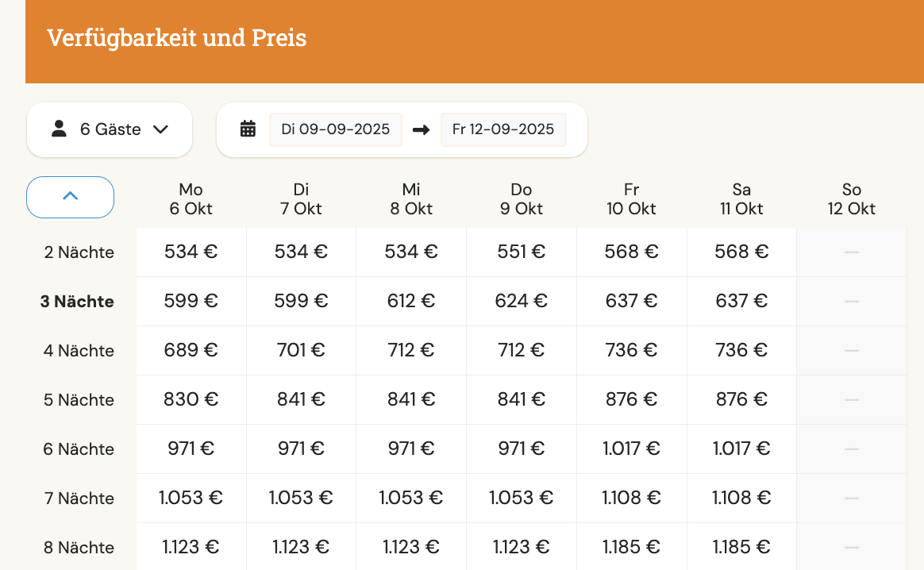Click the check-out date Fr 12-09-2025
This screenshot has height=570, width=924.
(x=503, y=129)
